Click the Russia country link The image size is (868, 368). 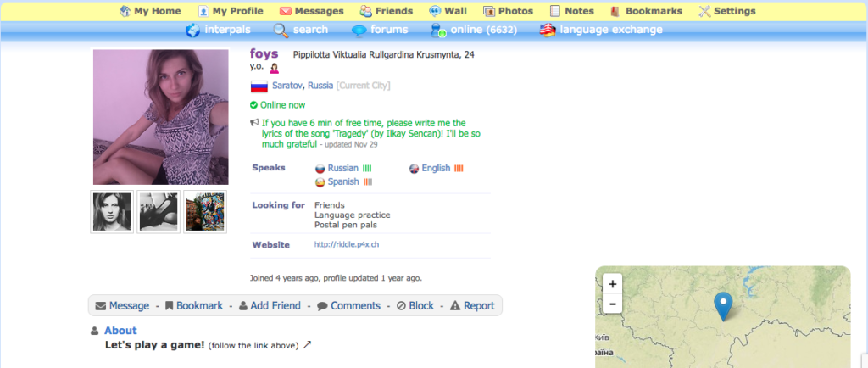pyautogui.click(x=320, y=86)
